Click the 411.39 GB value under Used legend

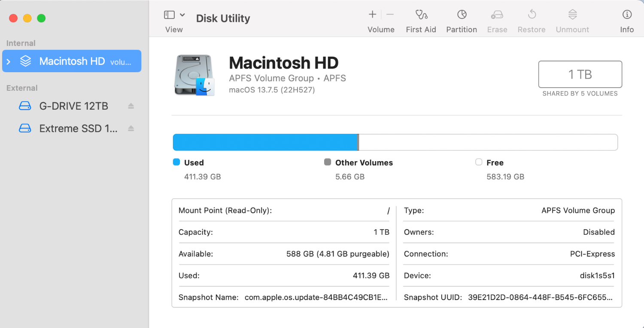202,177
